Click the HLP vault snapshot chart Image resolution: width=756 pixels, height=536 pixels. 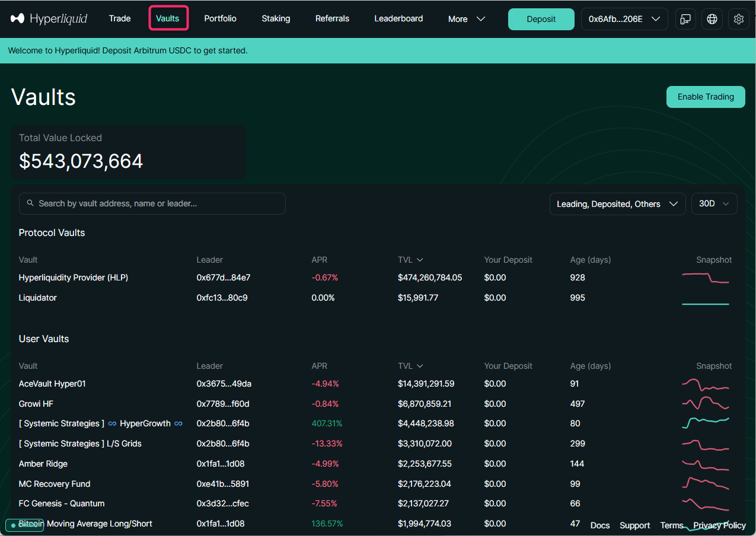(x=705, y=277)
